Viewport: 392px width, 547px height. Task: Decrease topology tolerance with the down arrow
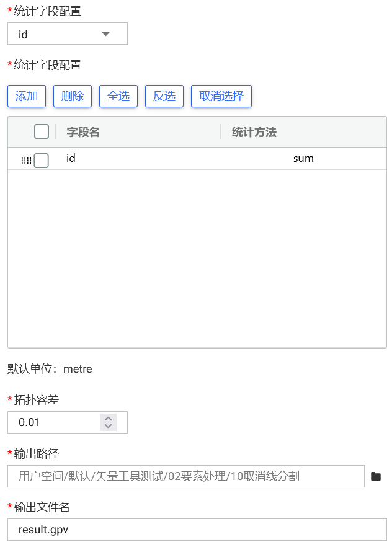click(x=109, y=426)
